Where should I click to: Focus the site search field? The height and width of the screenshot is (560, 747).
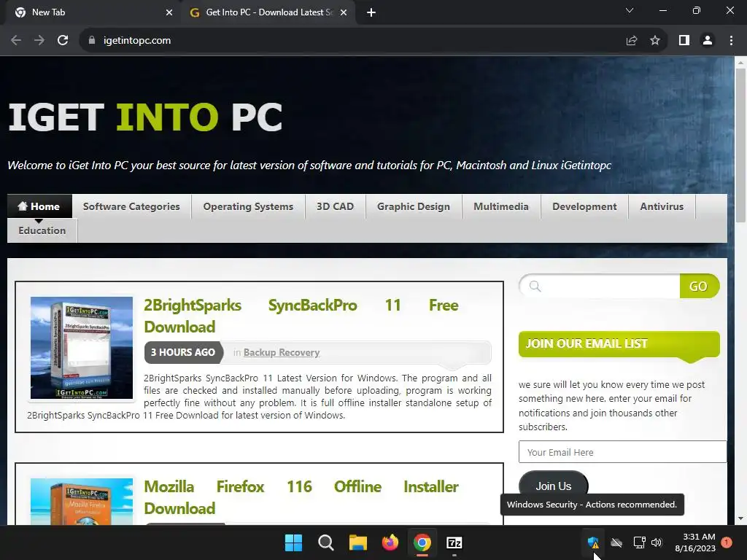[600, 286]
